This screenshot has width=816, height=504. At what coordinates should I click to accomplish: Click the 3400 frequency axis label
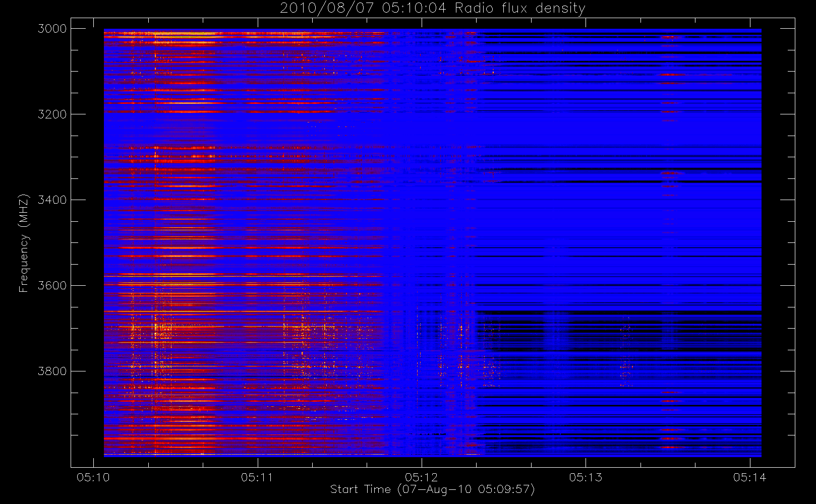(x=52, y=200)
